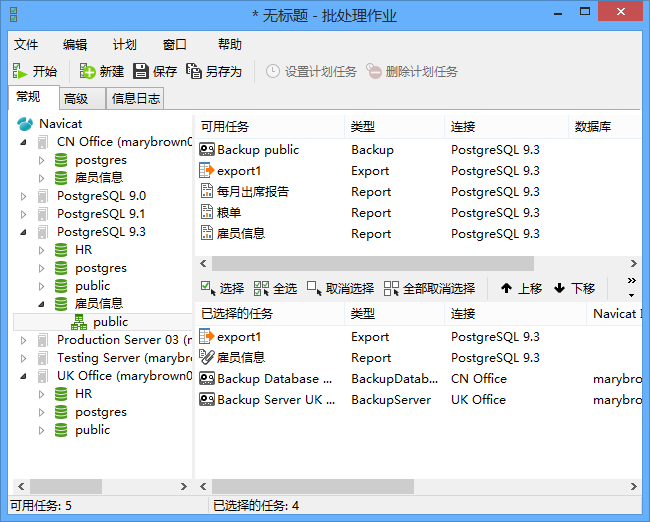
Task: Click the Deselect (取消选择) button
Action: point(340,288)
